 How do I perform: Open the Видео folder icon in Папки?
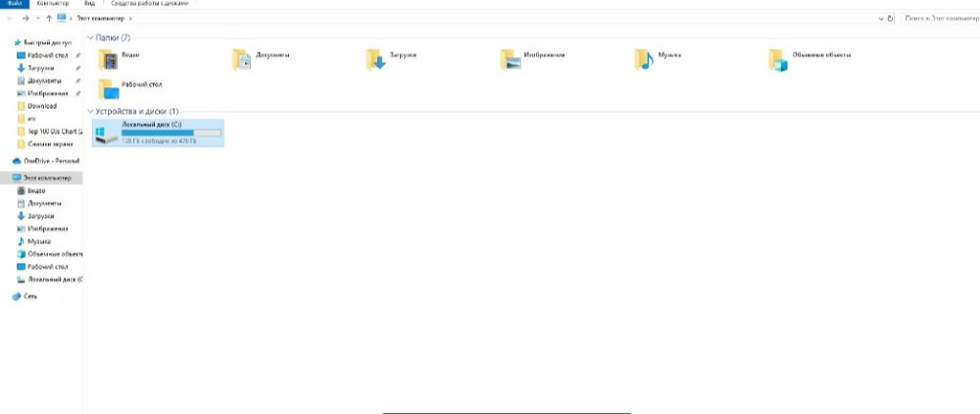tap(108, 61)
